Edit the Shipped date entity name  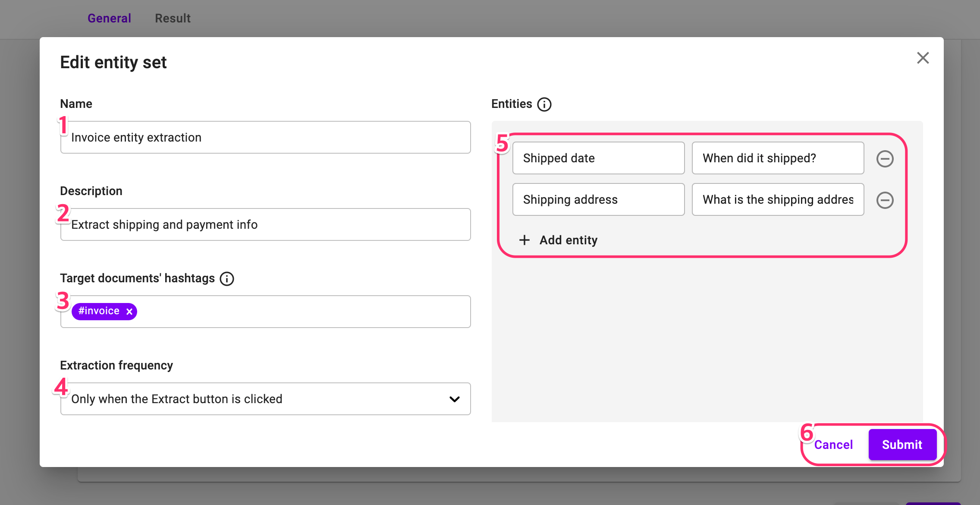[598, 158]
